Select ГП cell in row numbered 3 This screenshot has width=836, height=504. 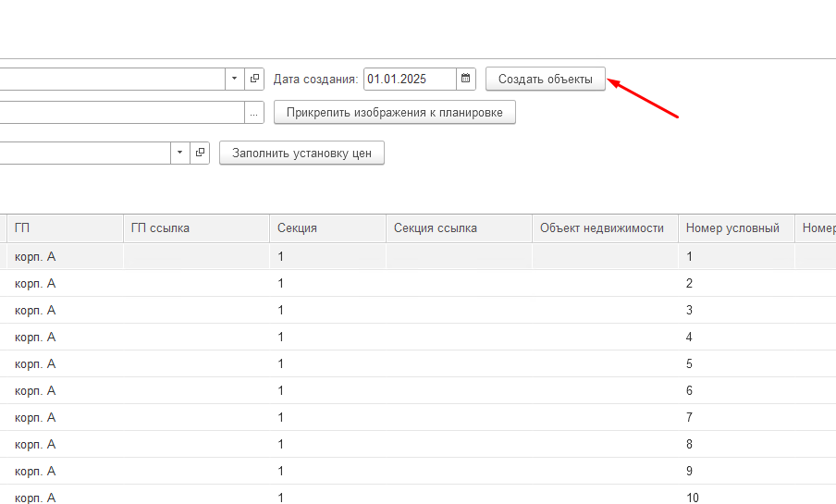coord(65,310)
